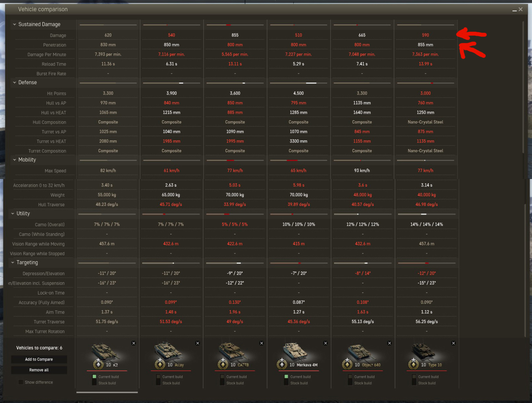Screen dimensions: 532x403
Task: Click Merkava 4M's reload time 5.29 s
Action: (298, 65)
